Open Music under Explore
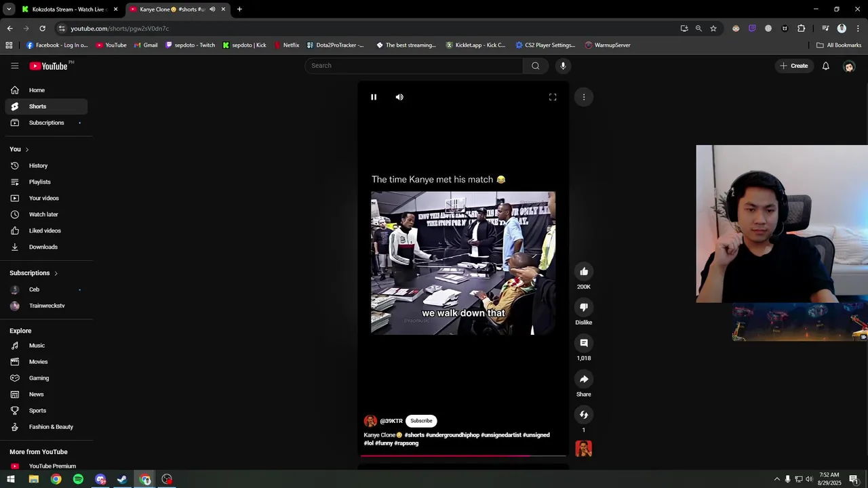The image size is (868, 488). (46, 346)
